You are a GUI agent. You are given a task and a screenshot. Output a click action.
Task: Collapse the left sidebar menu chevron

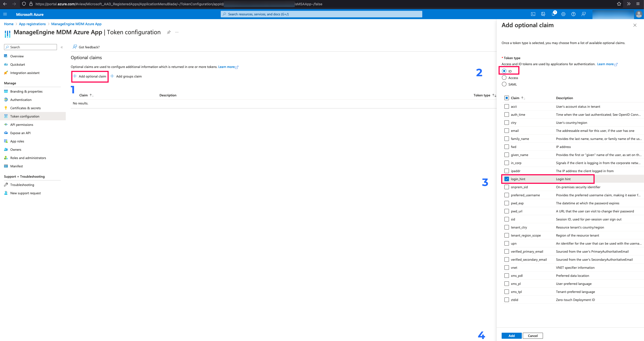62,47
